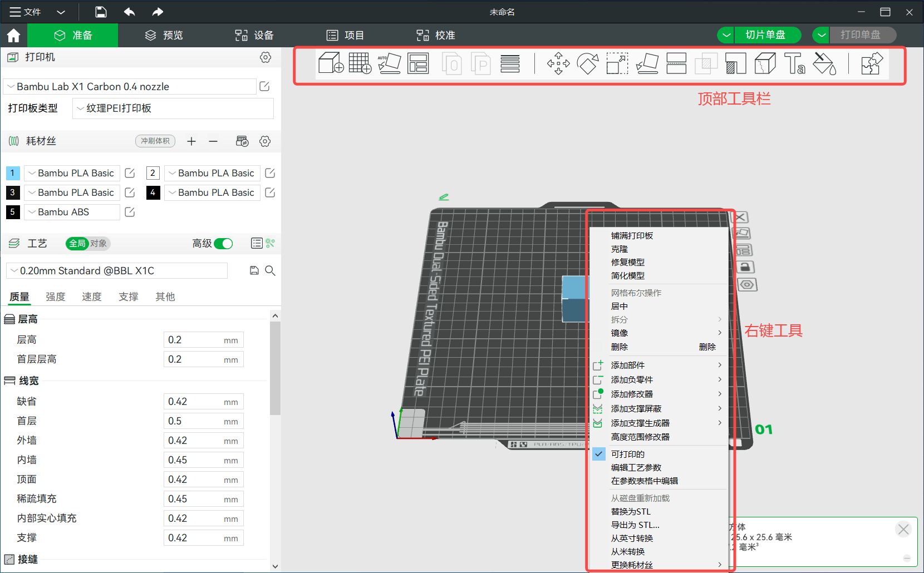Viewport: 924px width, 573px height.
Task: Open the Bambu ABS filament dropdown
Action: (x=72, y=212)
